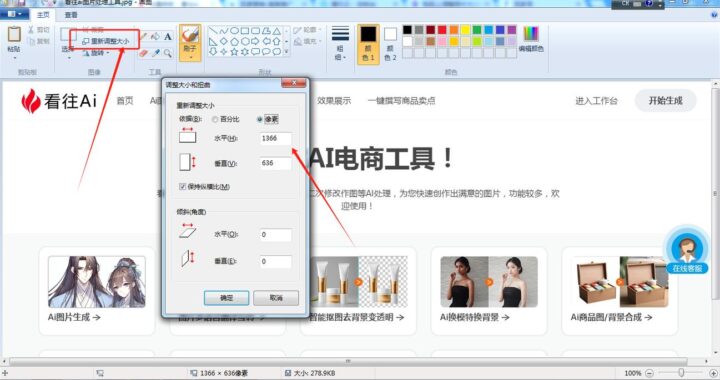The height and width of the screenshot is (380, 720).
Task: Choose the Line shape
Action: tap(213, 31)
